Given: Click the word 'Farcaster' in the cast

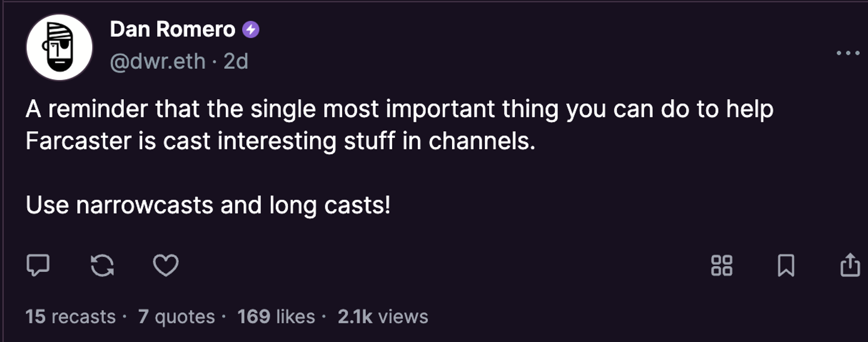Looking at the screenshot, I should (x=79, y=141).
